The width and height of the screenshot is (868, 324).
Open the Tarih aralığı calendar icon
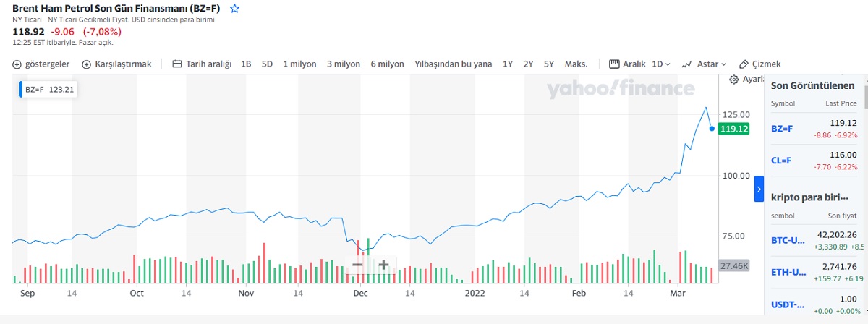click(x=177, y=64)
